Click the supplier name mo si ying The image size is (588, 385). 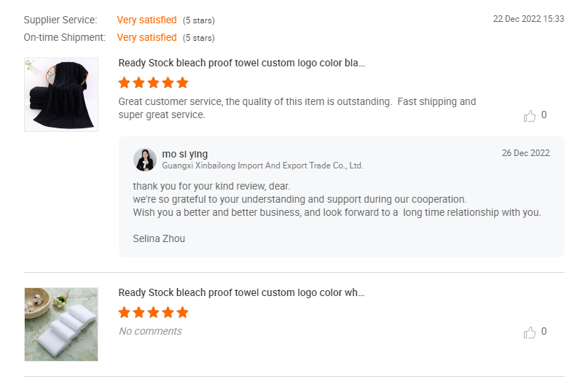point(185,154)
